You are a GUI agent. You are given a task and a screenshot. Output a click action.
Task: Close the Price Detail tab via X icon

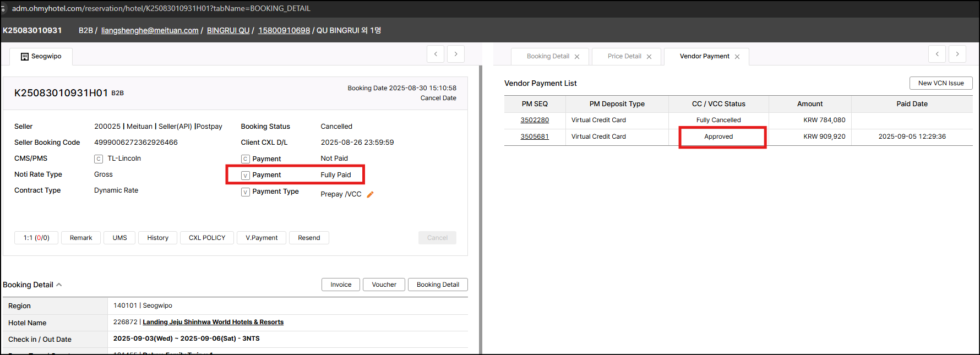pyautogui.click(x=649, y=57)
